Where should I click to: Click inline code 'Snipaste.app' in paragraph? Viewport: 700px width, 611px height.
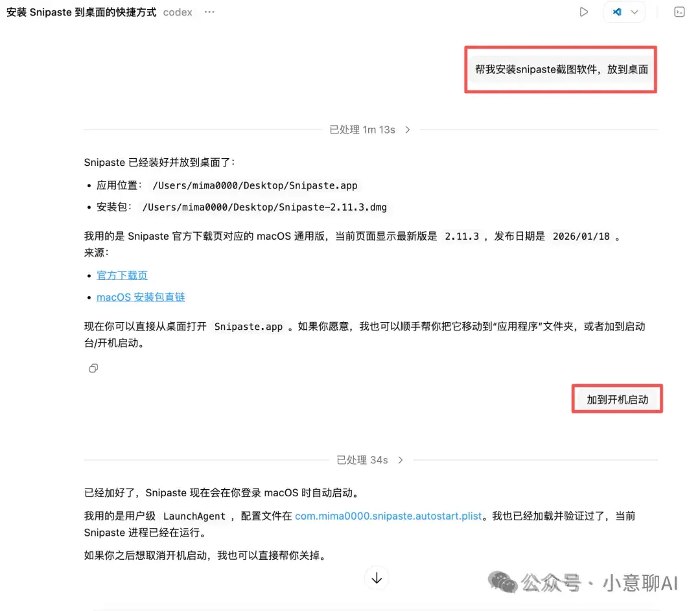point(248,327)
